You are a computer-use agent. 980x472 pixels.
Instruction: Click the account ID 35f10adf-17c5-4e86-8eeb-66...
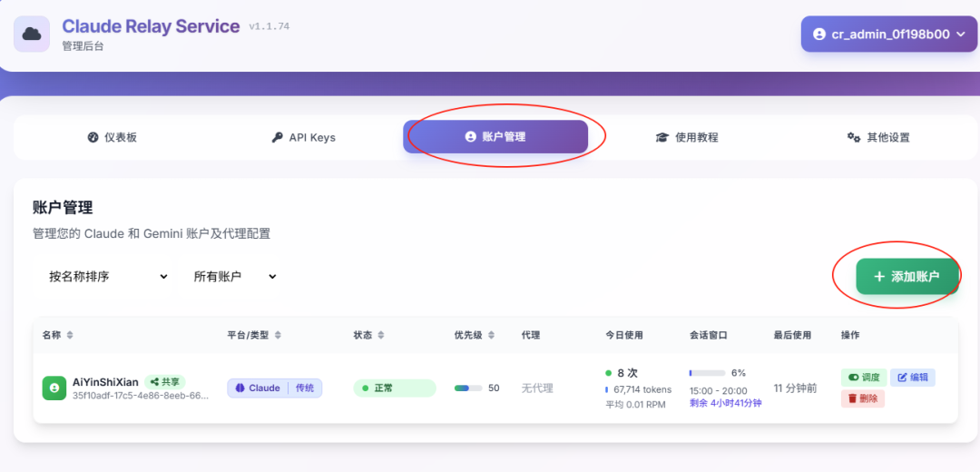tap(141, 395)
